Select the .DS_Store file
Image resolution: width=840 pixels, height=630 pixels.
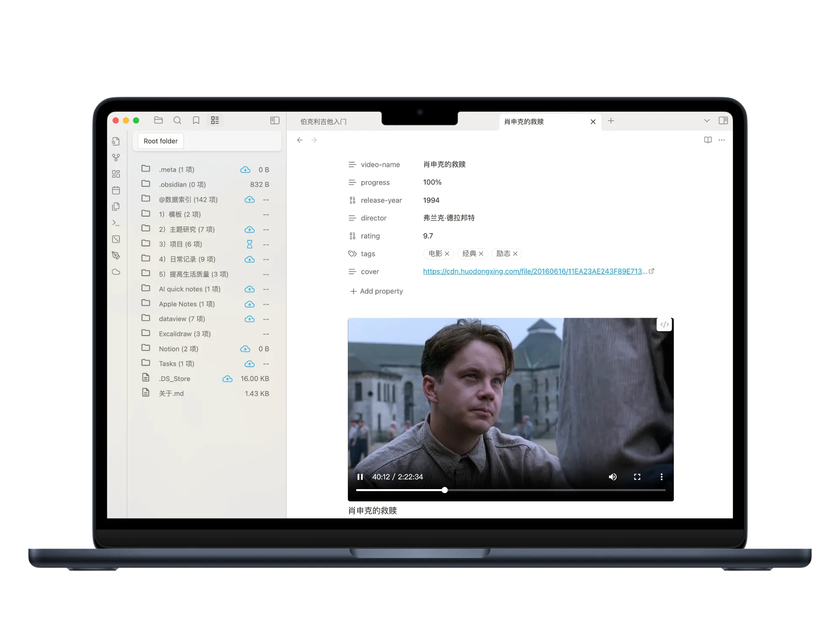point(205,378)
